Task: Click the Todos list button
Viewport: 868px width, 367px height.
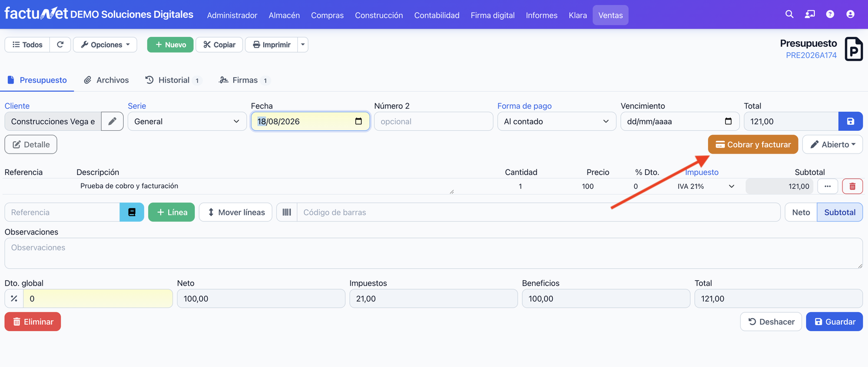Action: [27, 45]
